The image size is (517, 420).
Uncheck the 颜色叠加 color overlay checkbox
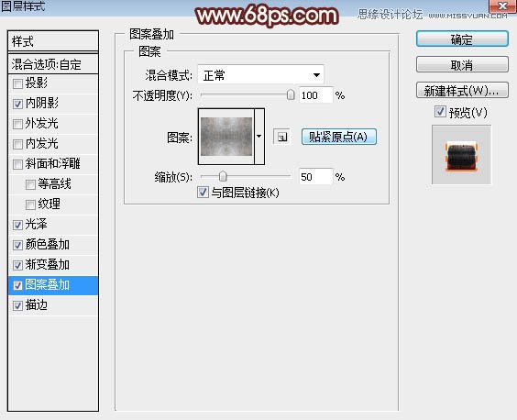tap(17, 245)
